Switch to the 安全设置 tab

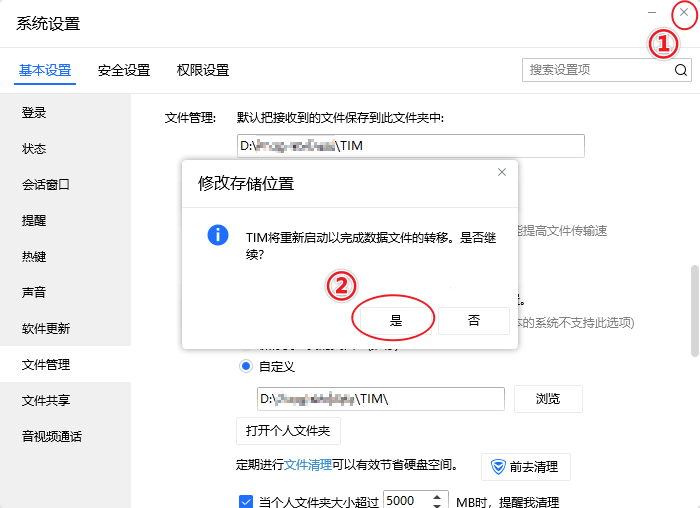click(x=124, y=70)
